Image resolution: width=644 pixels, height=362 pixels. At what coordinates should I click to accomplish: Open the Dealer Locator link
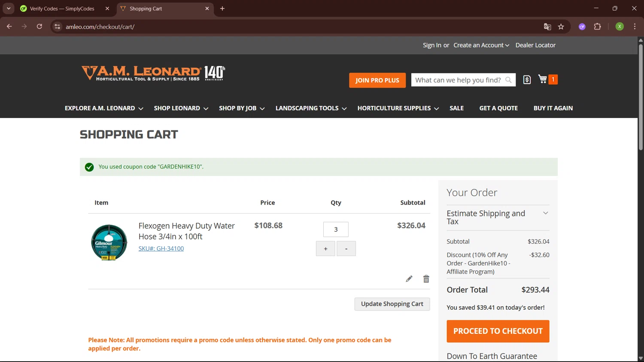click(x=535, y=45)
